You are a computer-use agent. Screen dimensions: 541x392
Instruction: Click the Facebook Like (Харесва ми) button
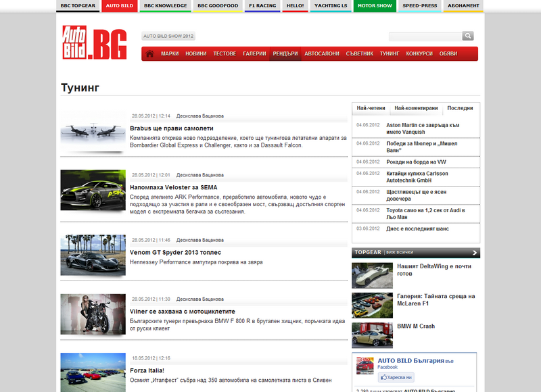tap(396, 378)
